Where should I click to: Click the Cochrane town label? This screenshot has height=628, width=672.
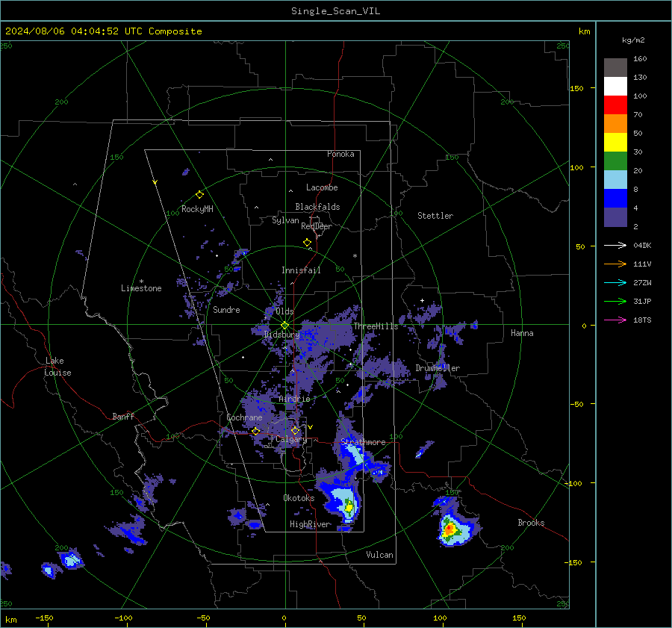click(x=244, y=417)
